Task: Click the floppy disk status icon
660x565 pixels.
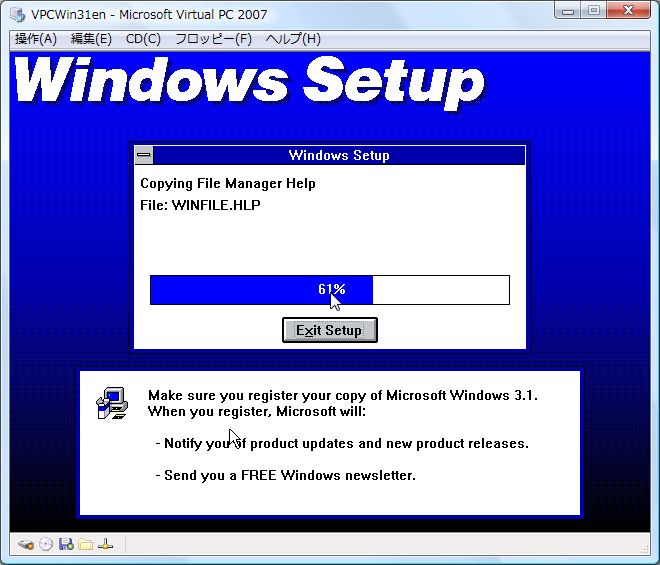Action: click(66, 544)
